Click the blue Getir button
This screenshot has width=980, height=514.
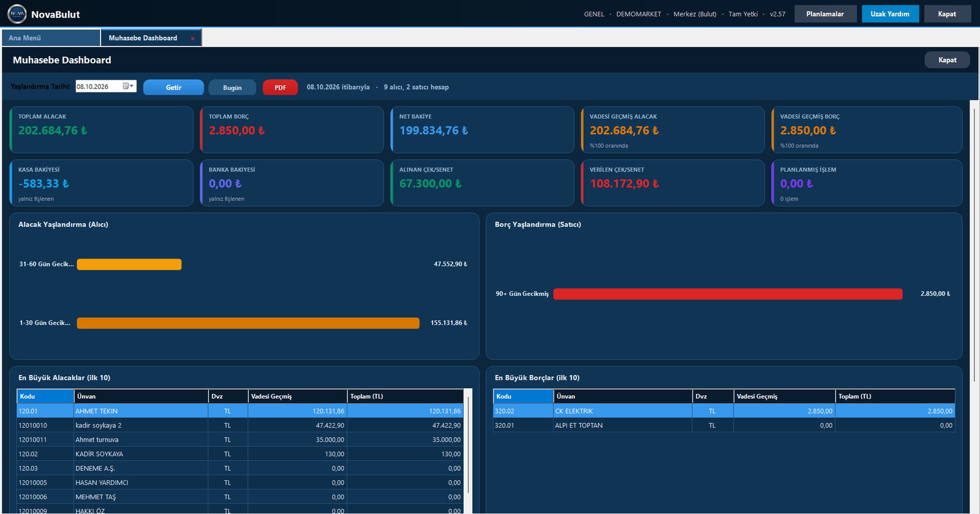tap(173, 88)
